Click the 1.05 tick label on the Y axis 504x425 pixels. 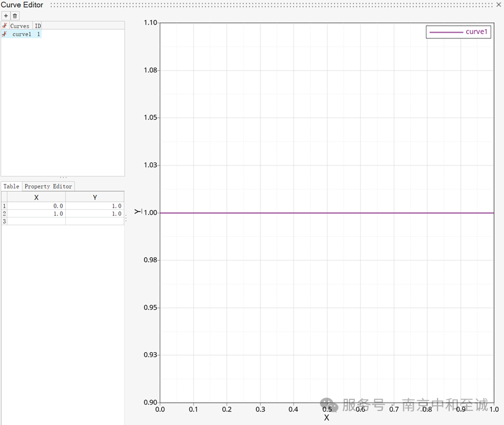[x=150, y=117]
